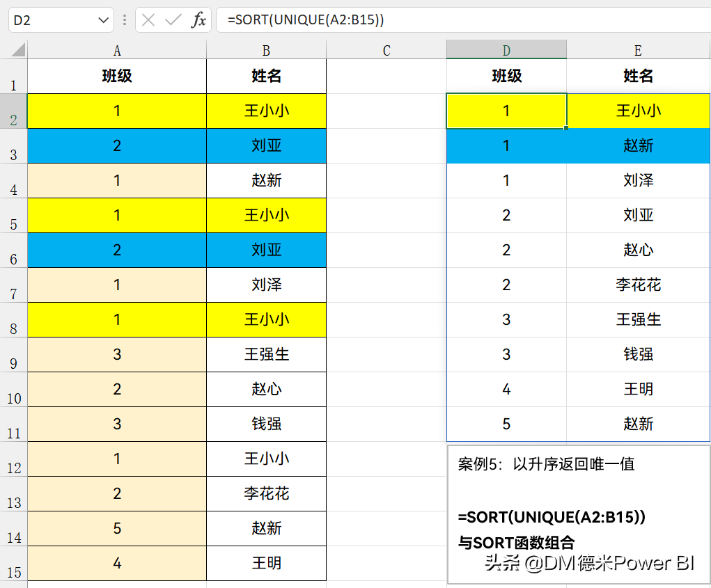This screenshot has width=711, height=588.
Task: Click yellow cell B2 王小小
Action: point(266,111)
